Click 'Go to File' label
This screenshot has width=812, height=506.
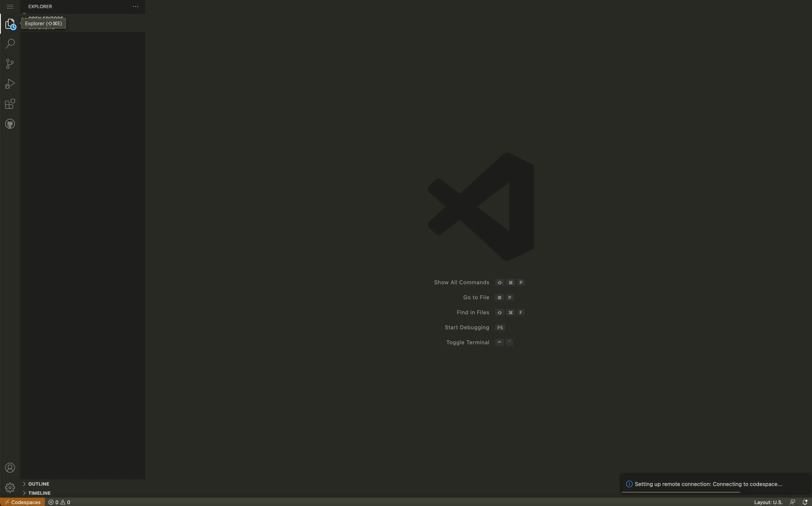point(476,298)
